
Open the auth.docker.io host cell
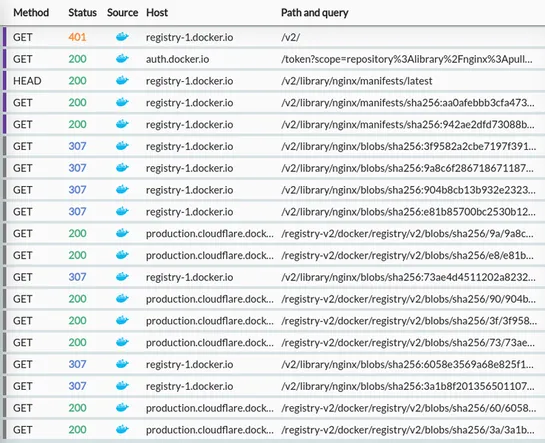click(177, 59)
